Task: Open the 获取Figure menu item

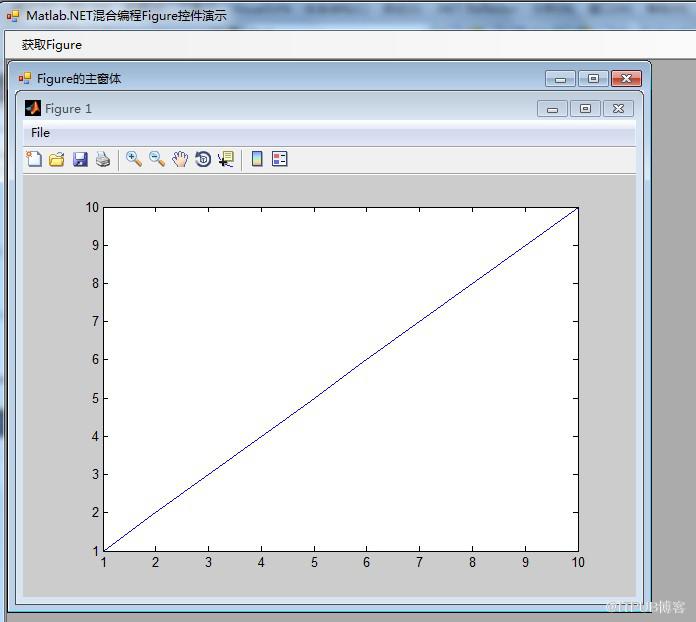Action: click(51, 45)
